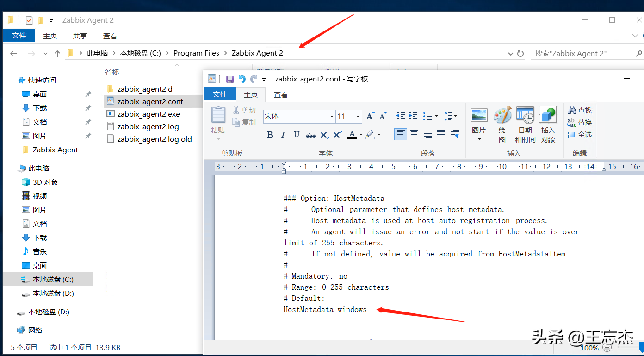
Task: Click the 粘贴 paste icon
Action: (218, 115)
